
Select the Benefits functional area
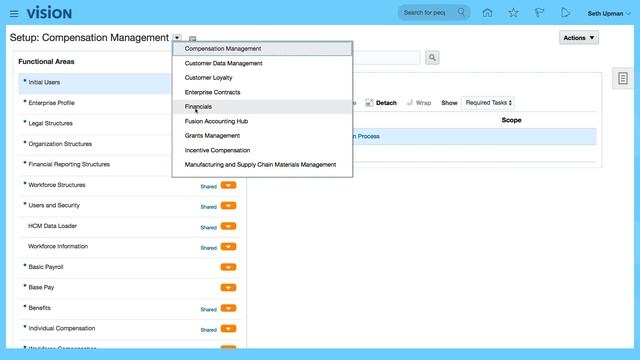click(x=40, y=308)
